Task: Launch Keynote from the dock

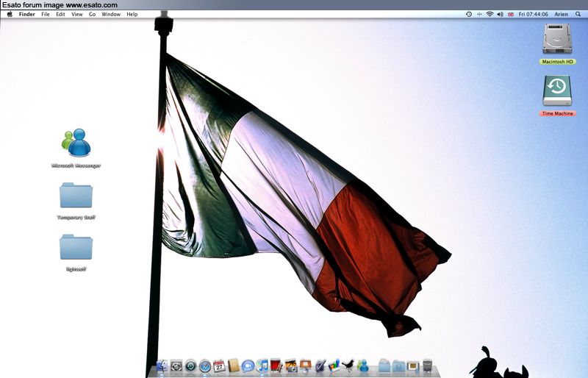Action: point(305,365)
